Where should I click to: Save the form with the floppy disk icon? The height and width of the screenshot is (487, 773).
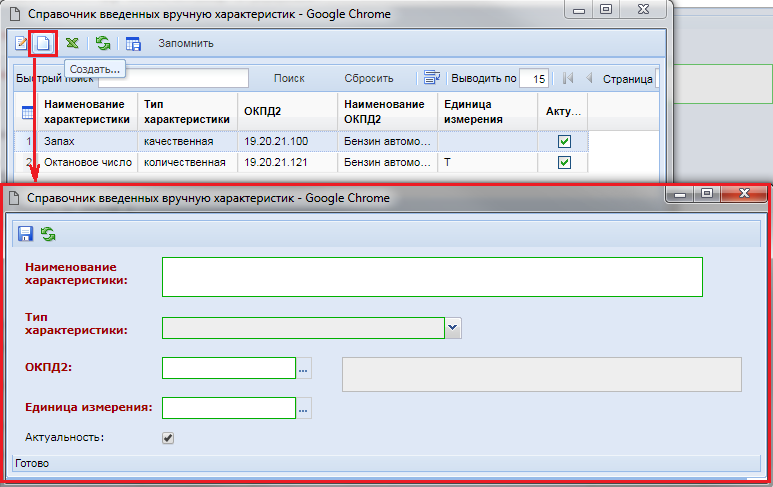(x=26, y=233)
